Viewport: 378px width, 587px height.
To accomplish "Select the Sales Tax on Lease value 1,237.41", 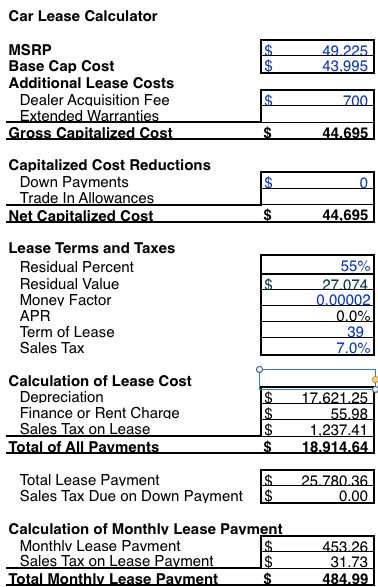I will (x=317, y=428).
